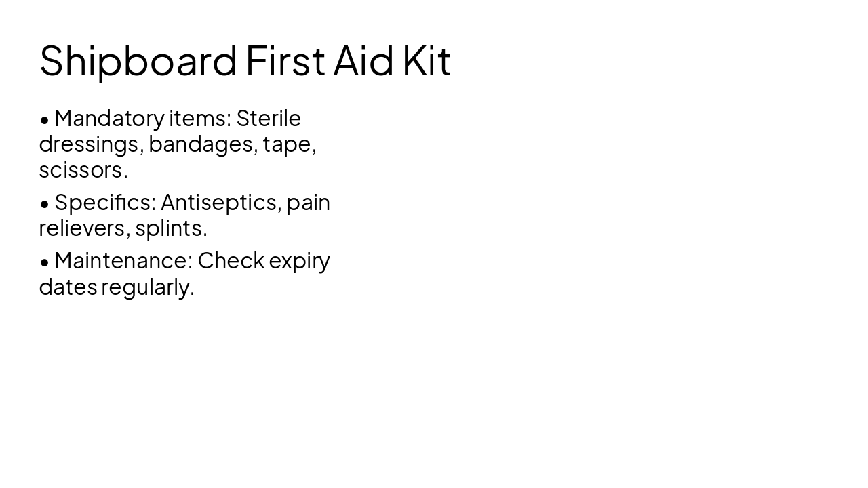Click the word "Shipboard" in the title

click(x=138, y=61)
